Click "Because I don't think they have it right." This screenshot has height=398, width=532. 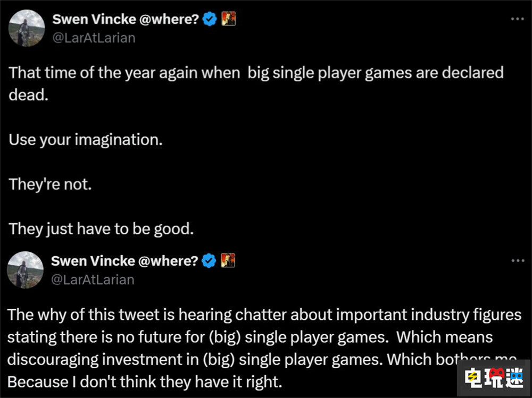point(144,381)
